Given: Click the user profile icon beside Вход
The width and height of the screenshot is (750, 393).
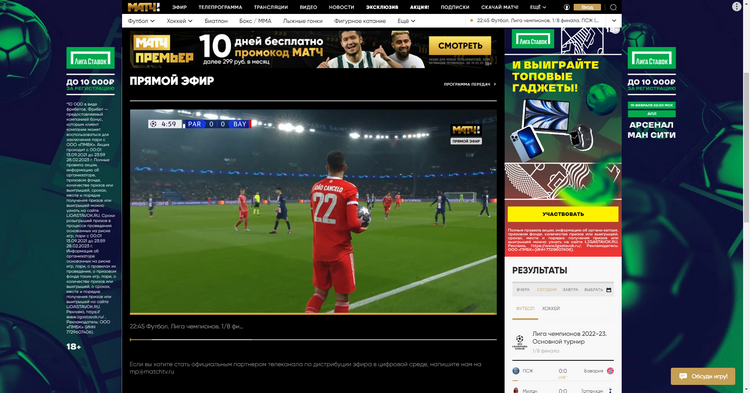Looking at the screenshot, I should coord(567,7).
